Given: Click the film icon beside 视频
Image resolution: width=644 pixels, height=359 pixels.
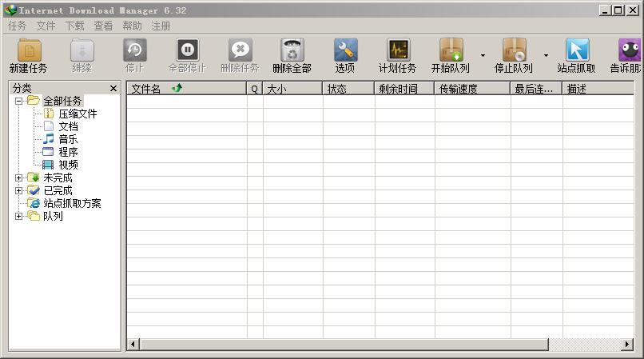Looking at the screenshot, I should (x=48, y=165).
